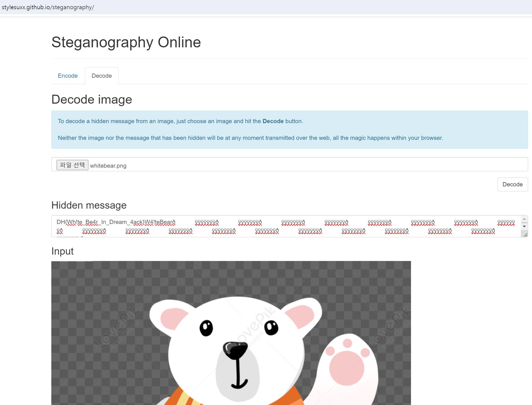The height and width of the screenshot is (405, 532).
Task: Click the Input heading
Action: (62, 251)
